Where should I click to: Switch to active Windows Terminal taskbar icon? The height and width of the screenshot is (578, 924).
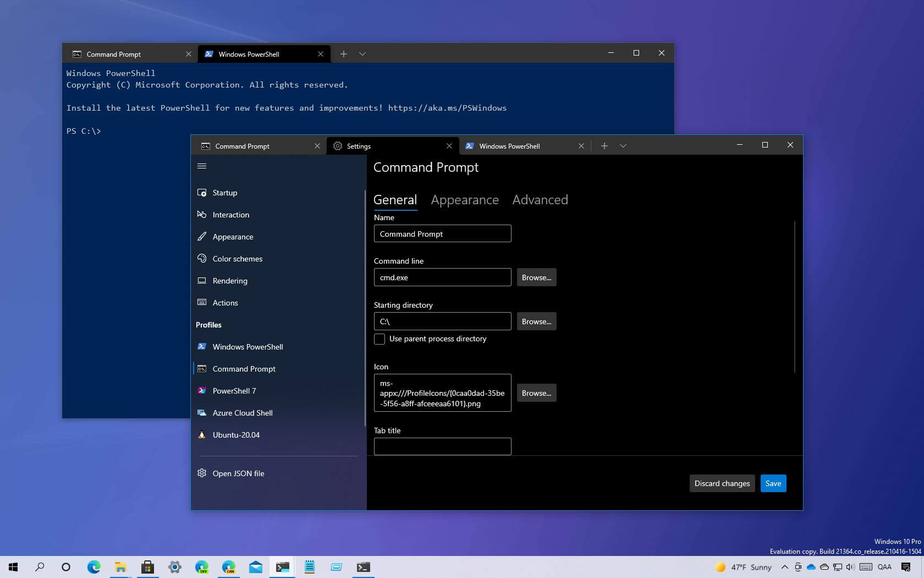pos(283,567)
